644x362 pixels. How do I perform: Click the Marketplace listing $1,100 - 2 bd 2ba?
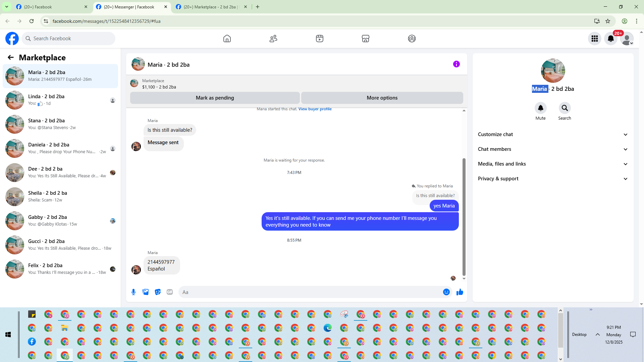(x=159, y=87)
